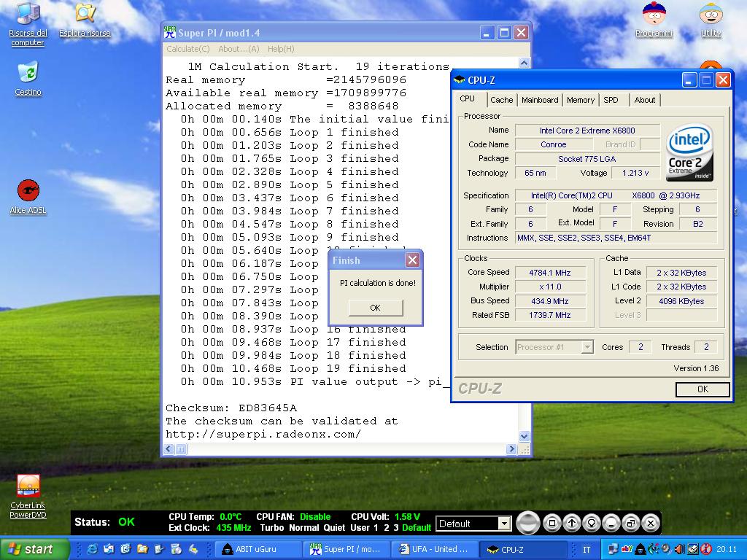Switch to the Mainboard tab in CPU-Z
The height and width of the screenshot is (560, 747).
click(x=540, y=100)
